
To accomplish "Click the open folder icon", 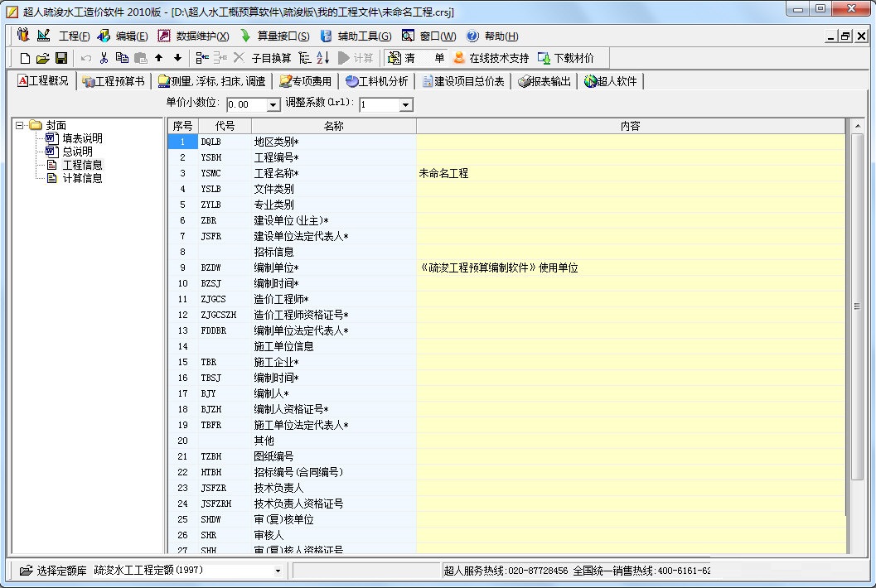I will pyautogui.click(x=43, y=58).
